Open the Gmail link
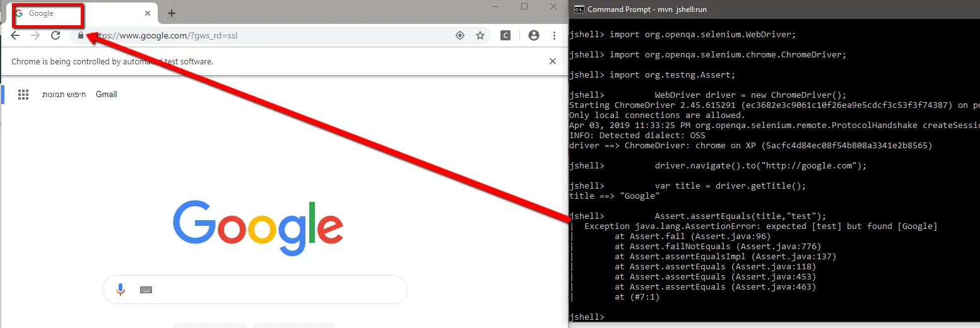This screenshot has height=328, width=980. pyautogui.click(x=107, y=95)
